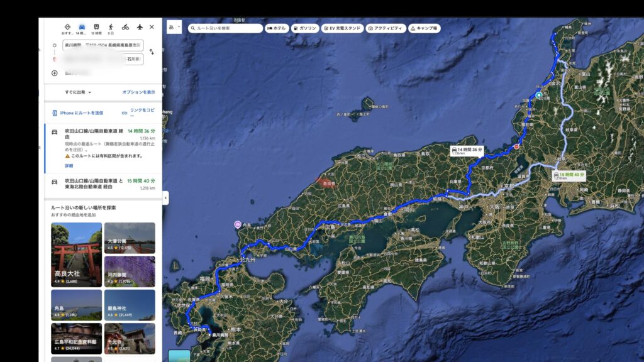Switch to public transit directions
This screenshot has width=644, height=362.
pos(96,27)
